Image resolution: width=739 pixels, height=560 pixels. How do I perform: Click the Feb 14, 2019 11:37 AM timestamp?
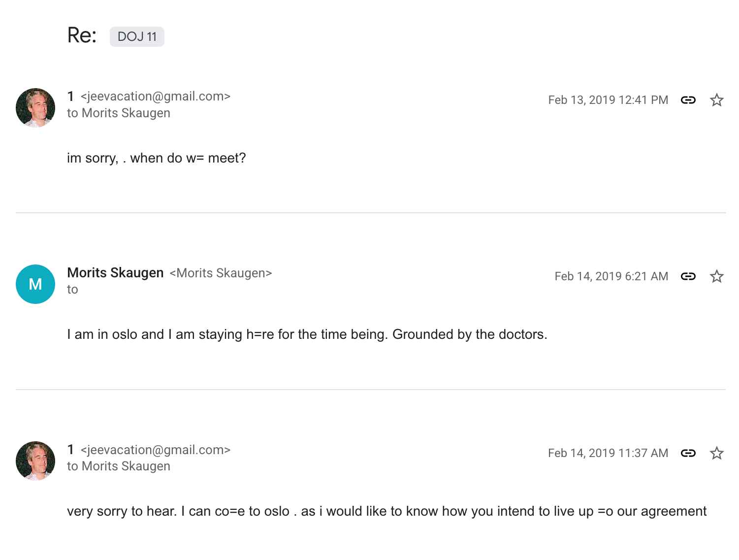608,453
